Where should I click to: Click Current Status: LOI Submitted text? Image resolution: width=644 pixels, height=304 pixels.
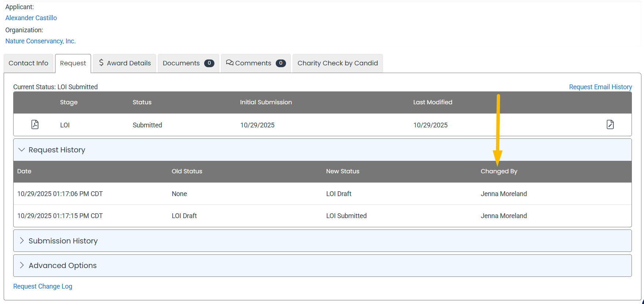55,87
